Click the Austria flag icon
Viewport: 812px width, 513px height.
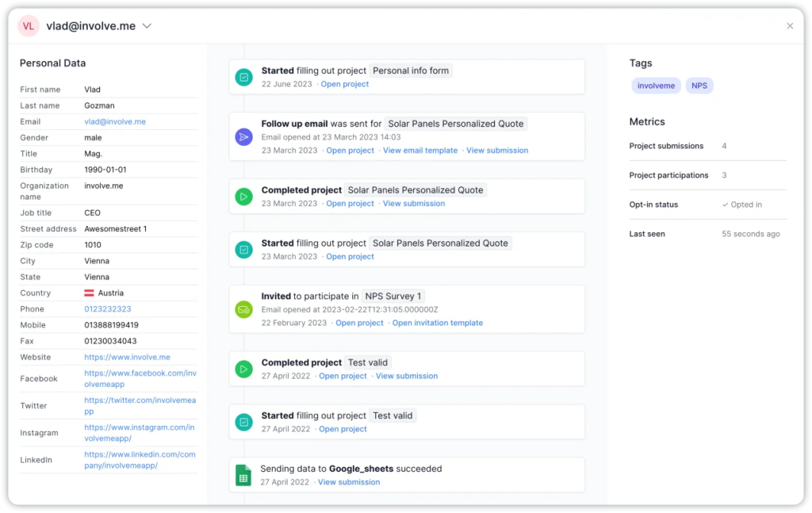pos(90,293)
